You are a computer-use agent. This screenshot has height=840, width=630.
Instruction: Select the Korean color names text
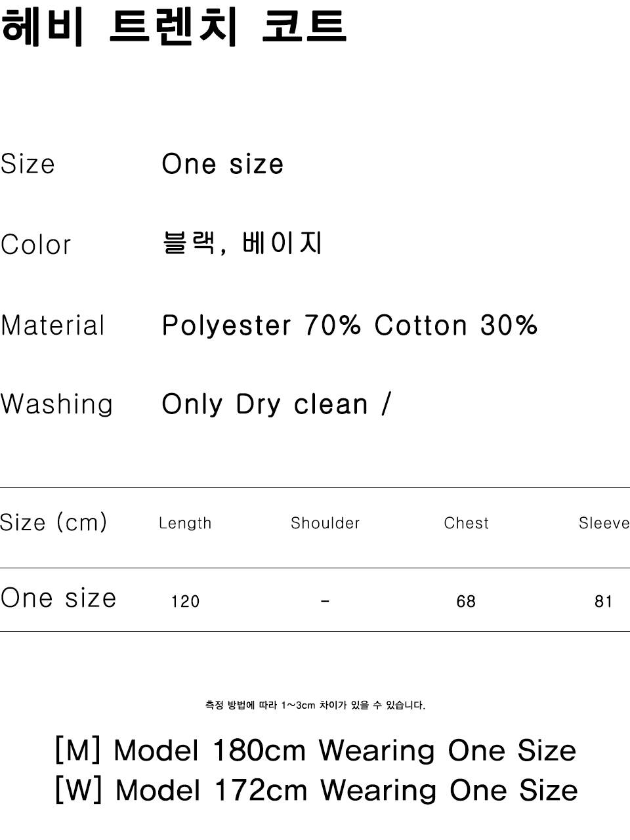[x=242, y=243]
